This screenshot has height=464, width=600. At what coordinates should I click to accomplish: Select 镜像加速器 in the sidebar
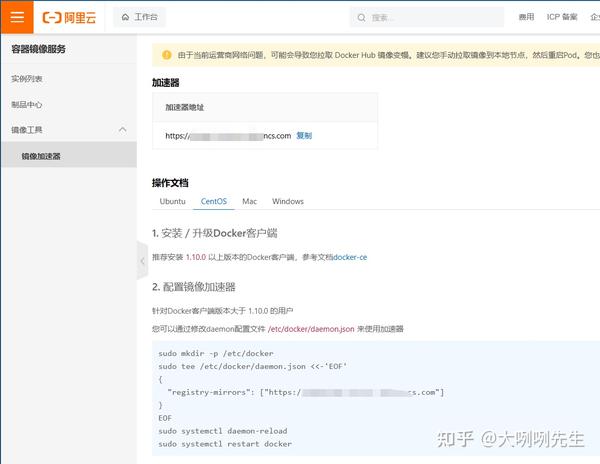click(x=68, y=156)
